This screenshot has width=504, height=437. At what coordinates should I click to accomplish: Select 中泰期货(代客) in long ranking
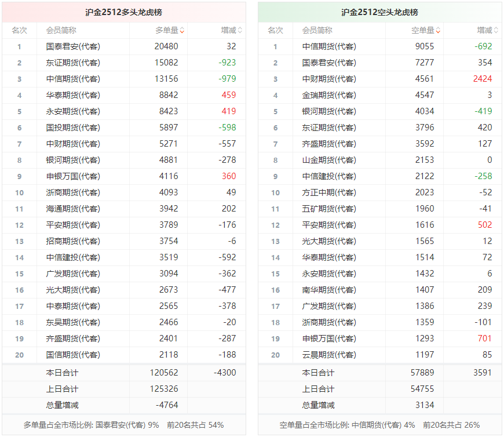pos(73,306)
